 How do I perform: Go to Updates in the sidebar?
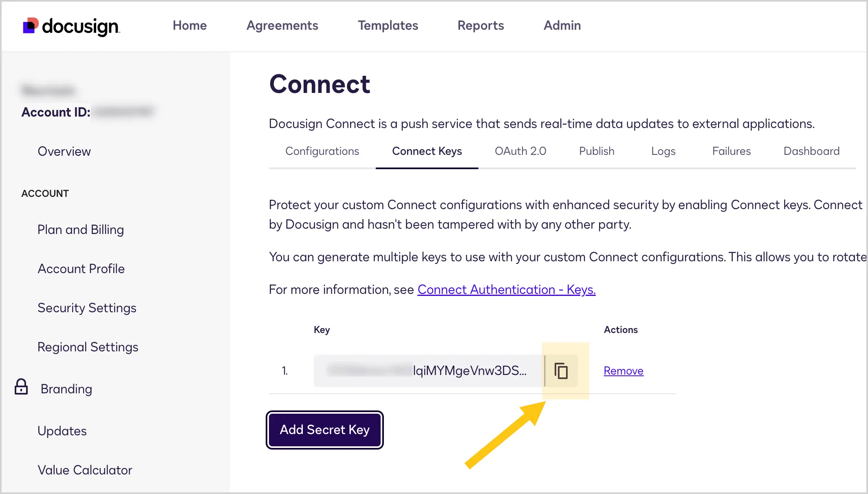pos(62,431)
